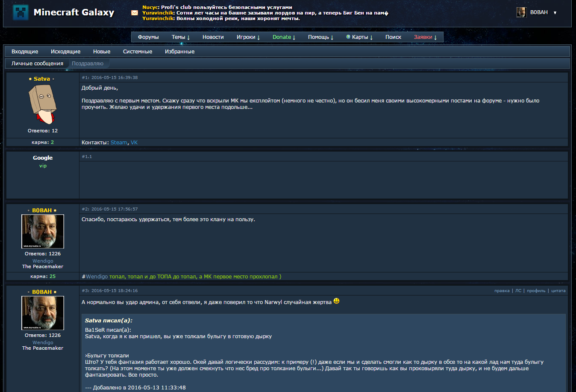This screenshot has width=576, height=392.
Task: Click the yellow smiley emoticon in post #3
Action: pyautogui.click(x=336, y=301)
